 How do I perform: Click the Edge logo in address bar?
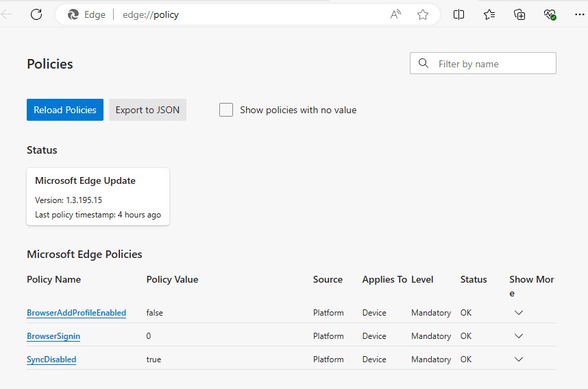coord(73,14)
